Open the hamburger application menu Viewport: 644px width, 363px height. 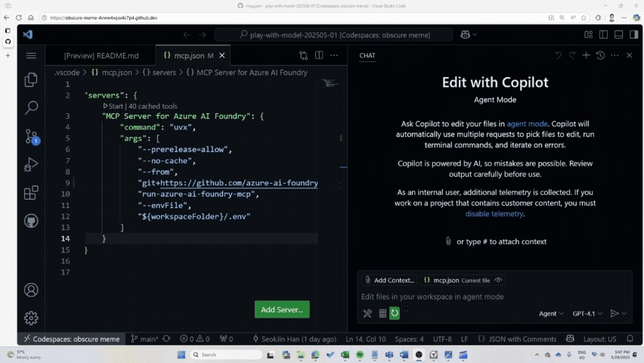(31, 55)
